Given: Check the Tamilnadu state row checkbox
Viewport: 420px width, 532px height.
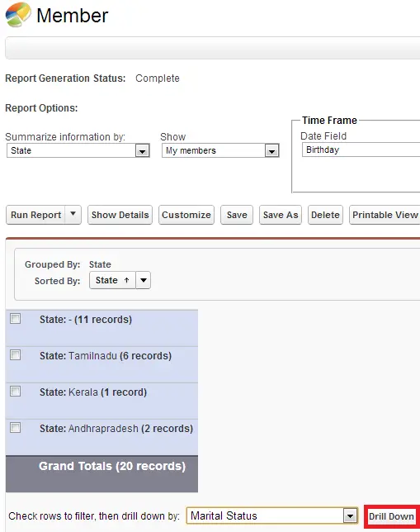Looking at the screenshot, I should tap(15, 355).
